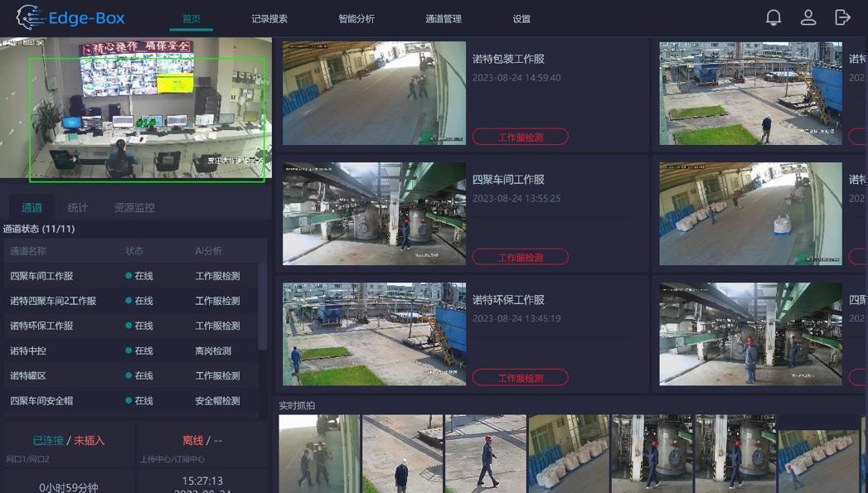Image resolution: width=868 pixels, height=493 pixels.
Task: Select 诺特中控 channel row
Action: pos(131,350)
